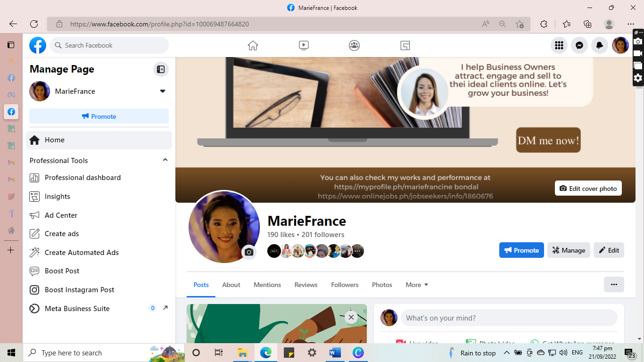This screenshot has height=362, width=644.
Task: Open the vertical tabs sidebar icon
Action: click(11, 45)
